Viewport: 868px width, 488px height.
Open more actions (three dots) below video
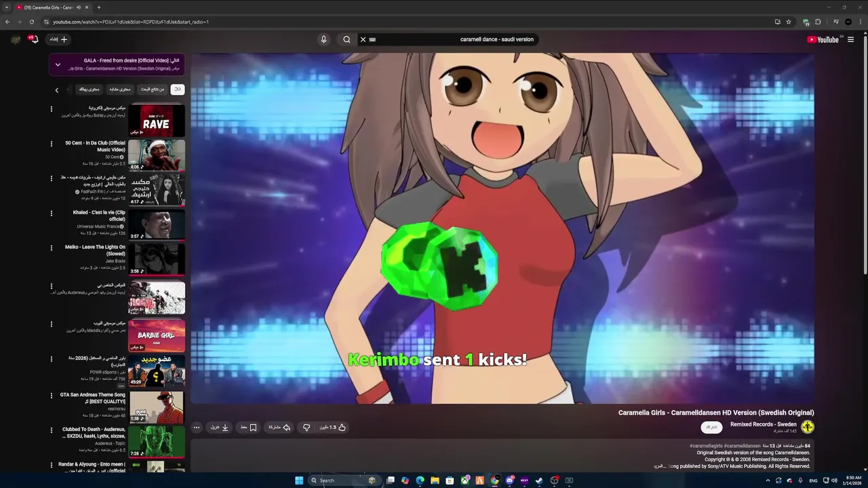pyautogui.click(x=196, y=428)
